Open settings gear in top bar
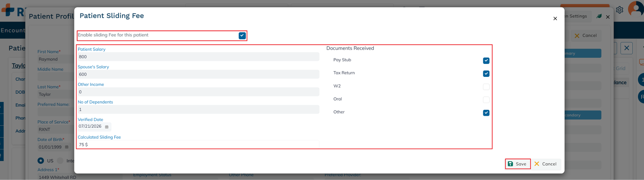644x180 pixels. 619,10
